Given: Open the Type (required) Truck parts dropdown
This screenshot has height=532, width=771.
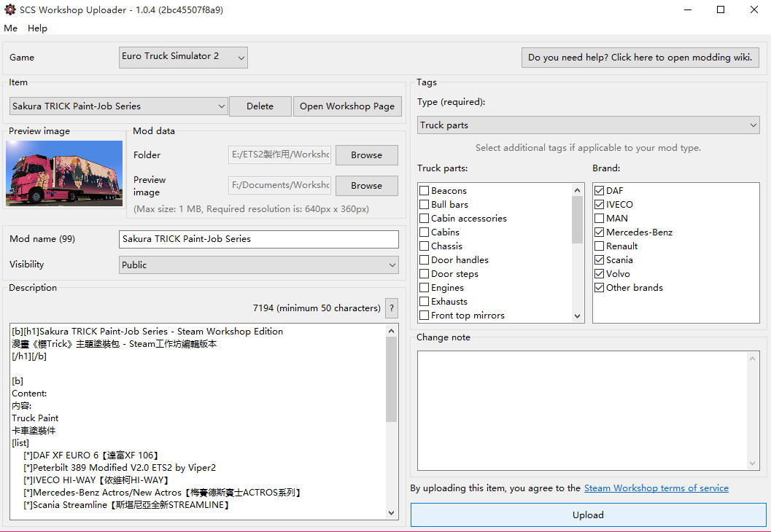Looking at the screenshot, I should [x=588, y=125].
